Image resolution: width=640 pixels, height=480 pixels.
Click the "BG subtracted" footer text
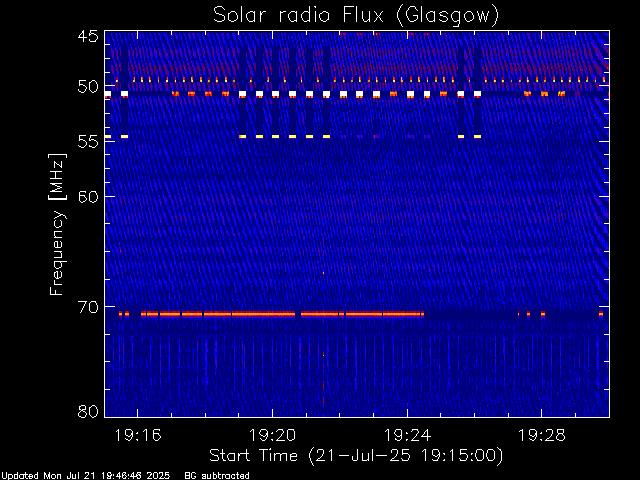(x=217, y=476)
